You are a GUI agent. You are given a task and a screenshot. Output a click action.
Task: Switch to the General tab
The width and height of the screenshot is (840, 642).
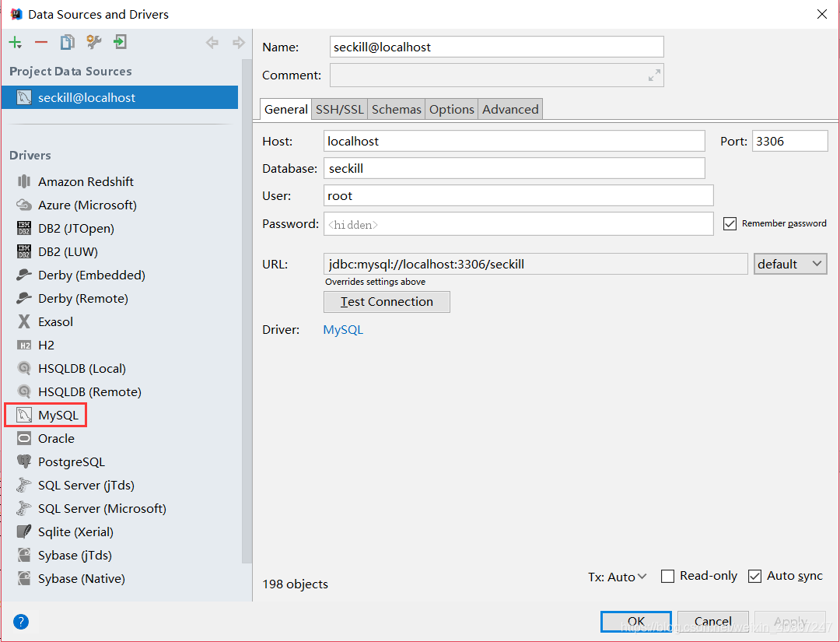tap(285, 109)
